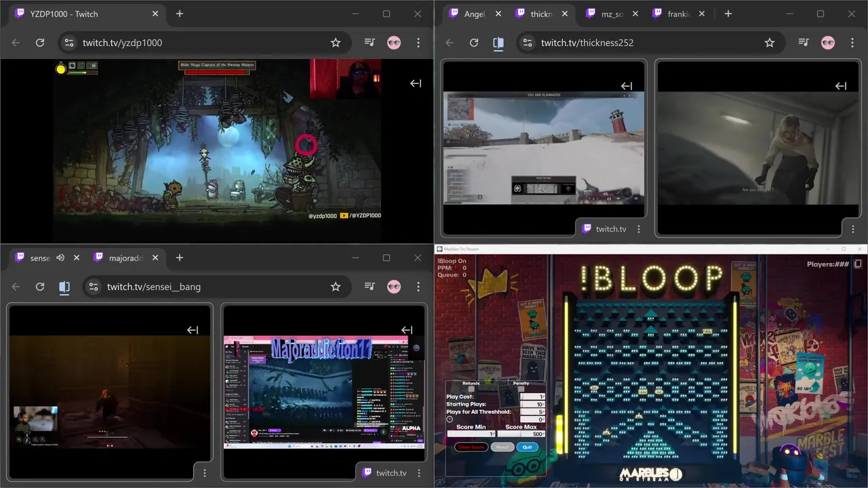This screenshot has width=868, height=488.
Task: Close the mz_so tab
Action: coord(635,14)
